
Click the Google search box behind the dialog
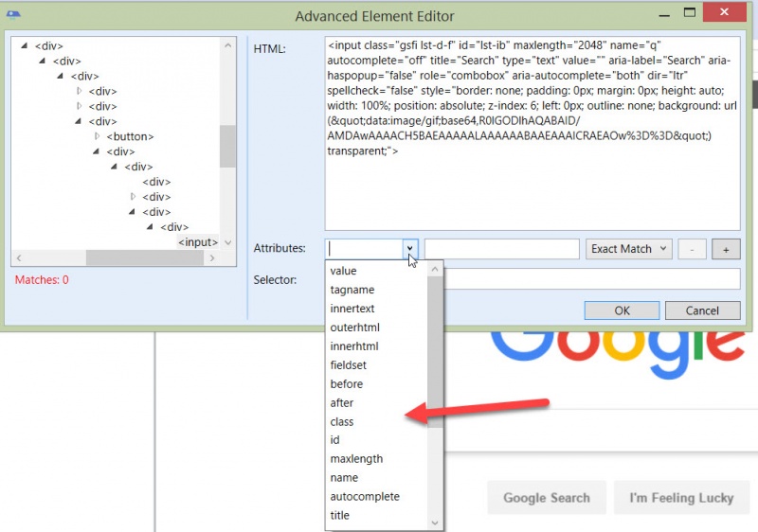click(601, 431)
